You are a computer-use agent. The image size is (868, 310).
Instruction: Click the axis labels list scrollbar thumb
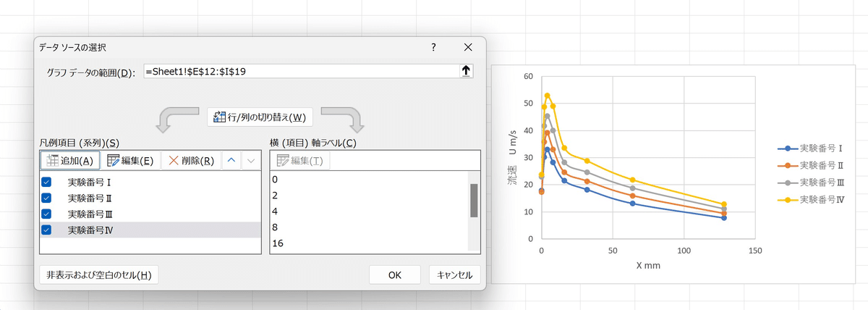(475, 201)
